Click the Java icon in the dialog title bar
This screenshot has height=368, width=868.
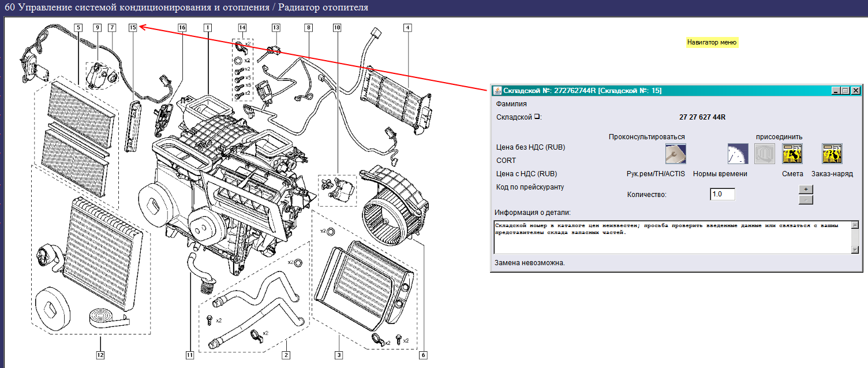[x=497, y=91]
